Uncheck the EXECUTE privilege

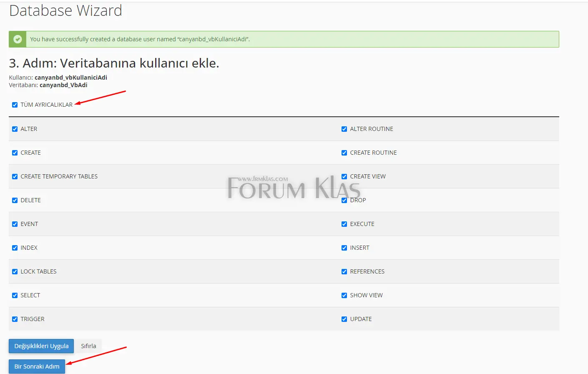click(x=344, y=224)
